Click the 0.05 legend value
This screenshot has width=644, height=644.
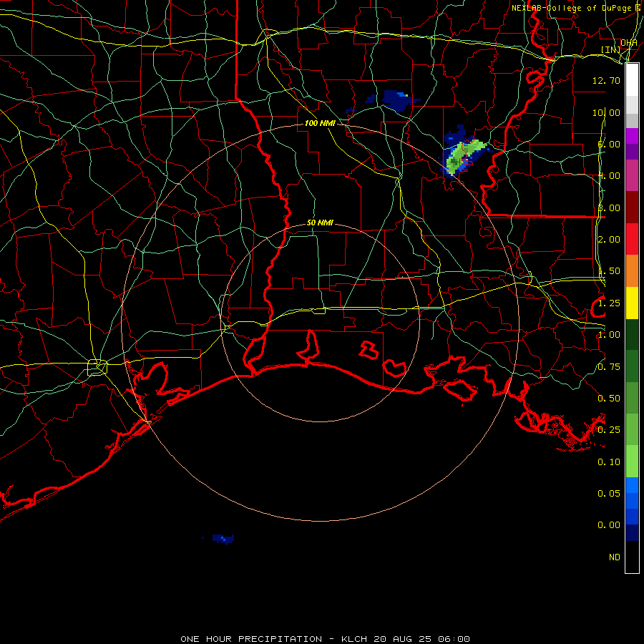coord(609,494)
